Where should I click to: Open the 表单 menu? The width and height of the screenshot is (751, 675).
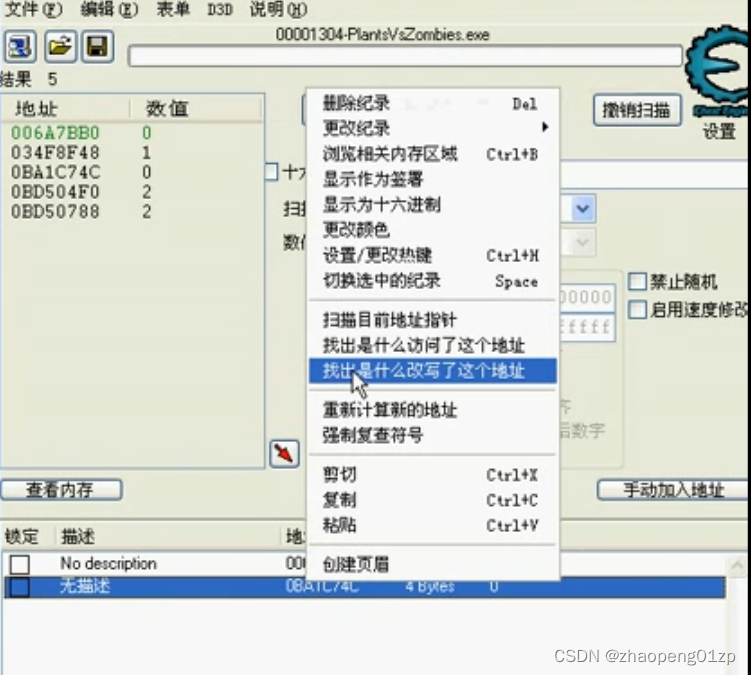click(x=173, y=9)
